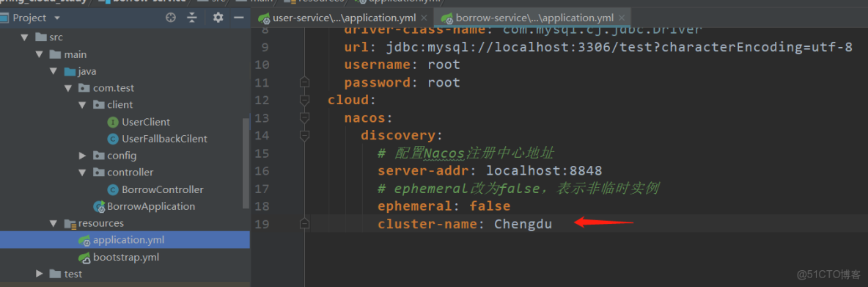Click the username key on line 10
Viewport: 868px width, 287px height.
378,65
